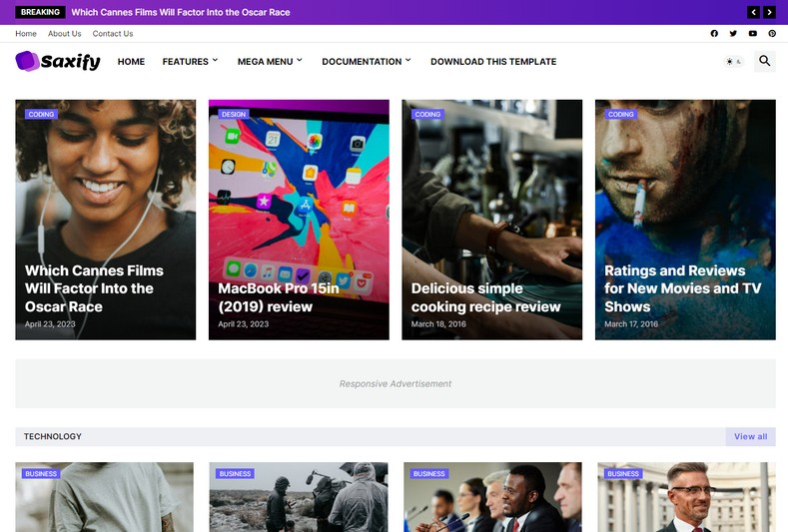This screenshot has height=532, width=788.
Task: Click CODING tag on Cannes Films card
Action: click(x=41, y=114)
